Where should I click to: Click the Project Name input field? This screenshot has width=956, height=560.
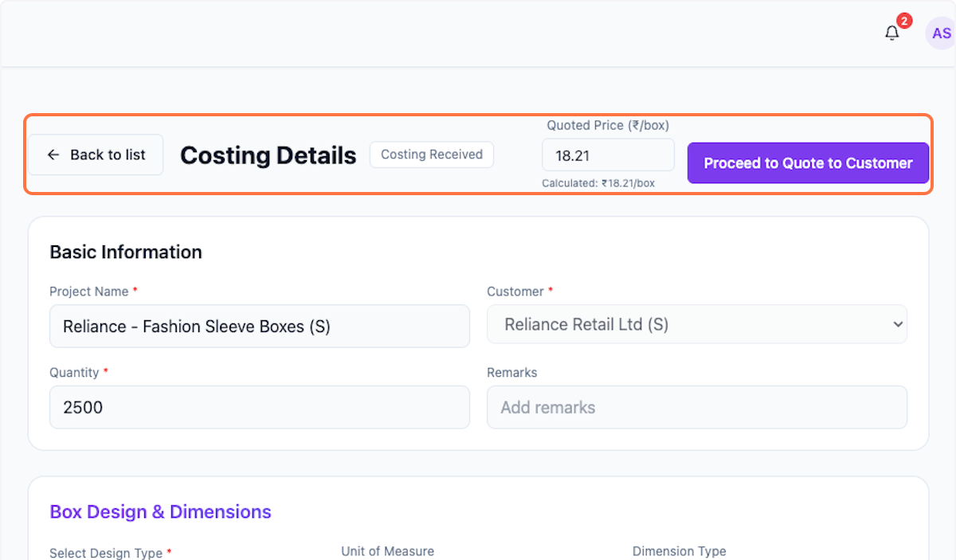(x=260, y=327)
